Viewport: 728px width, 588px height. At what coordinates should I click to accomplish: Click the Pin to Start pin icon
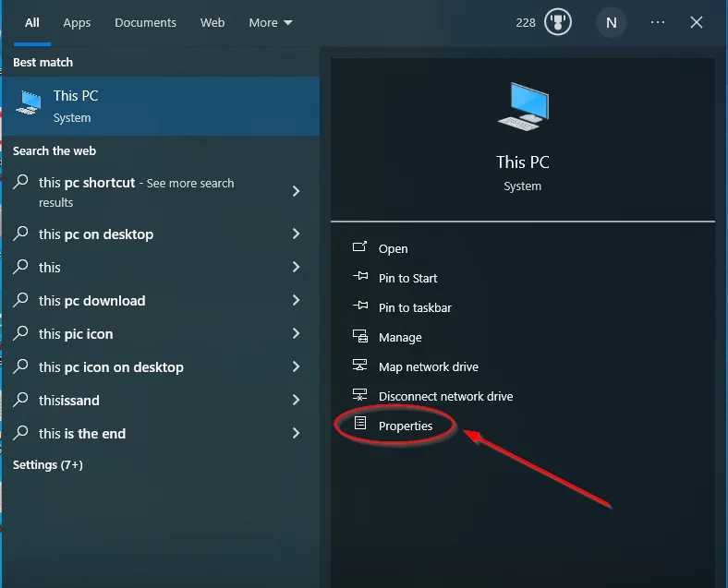(x=360, y=278)
